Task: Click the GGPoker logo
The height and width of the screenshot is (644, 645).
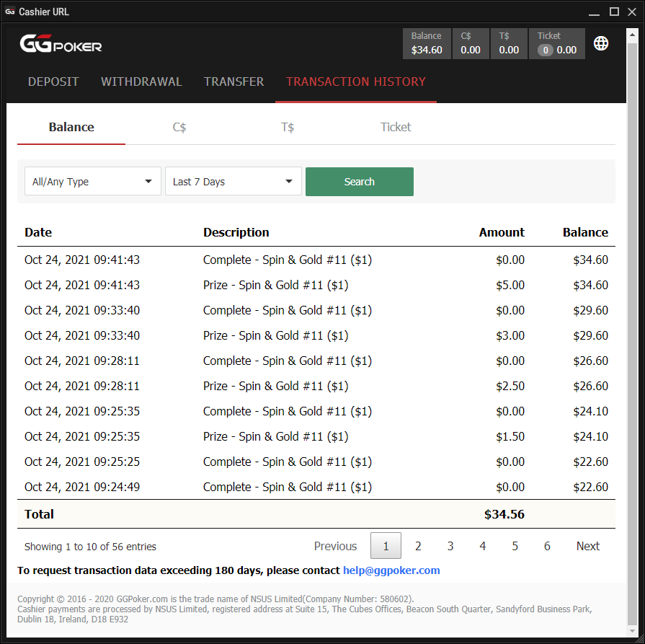Action: (61, 44)
